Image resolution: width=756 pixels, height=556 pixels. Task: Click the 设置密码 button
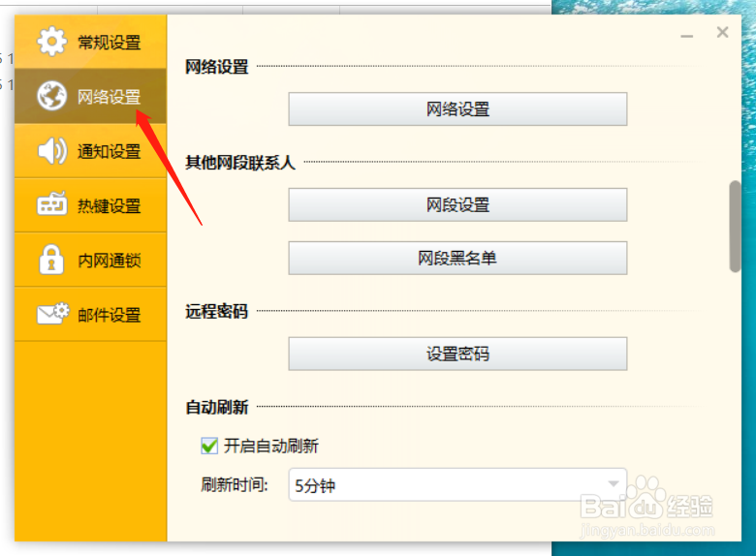tap(457, 355)
